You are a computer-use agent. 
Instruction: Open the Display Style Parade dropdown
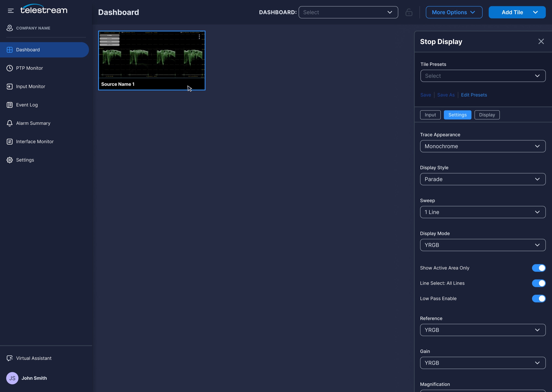pyautogui.click(x=483, y=179)
